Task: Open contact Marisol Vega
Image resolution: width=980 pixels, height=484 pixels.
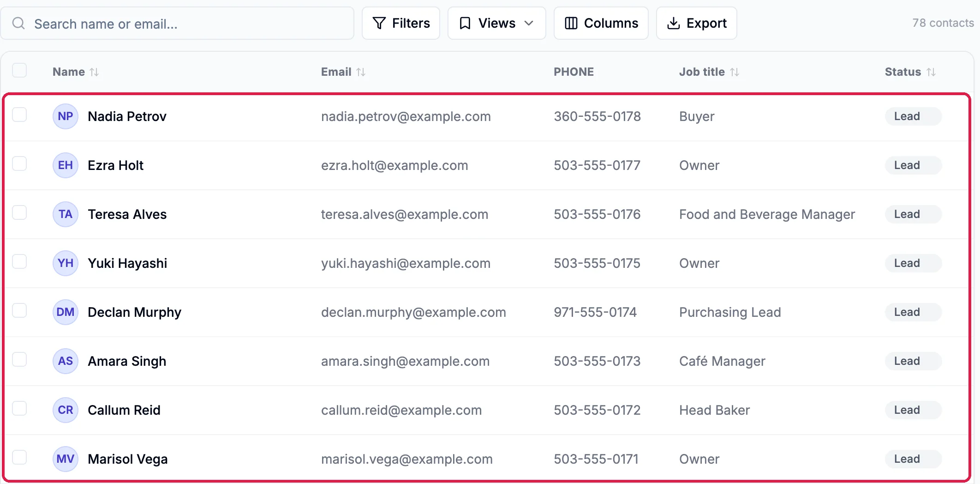Action: coord(128,459)
